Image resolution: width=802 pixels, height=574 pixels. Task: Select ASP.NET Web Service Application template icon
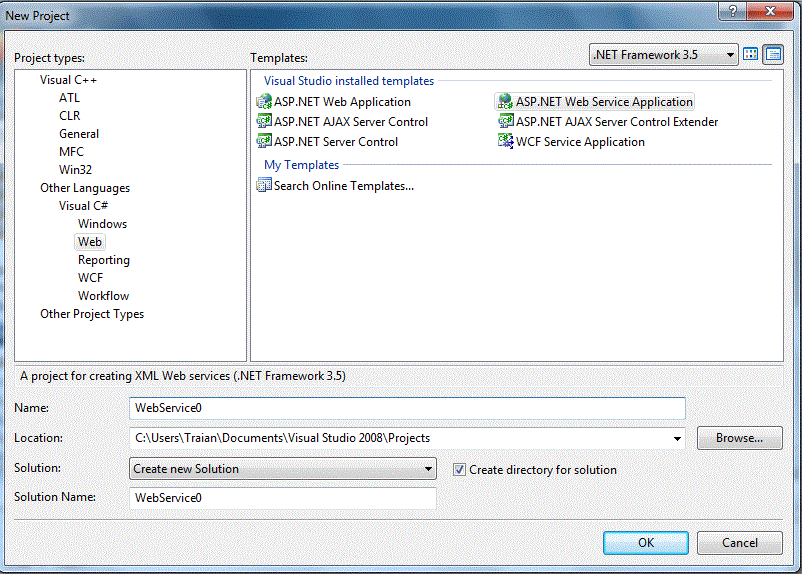tap(505, 102)
